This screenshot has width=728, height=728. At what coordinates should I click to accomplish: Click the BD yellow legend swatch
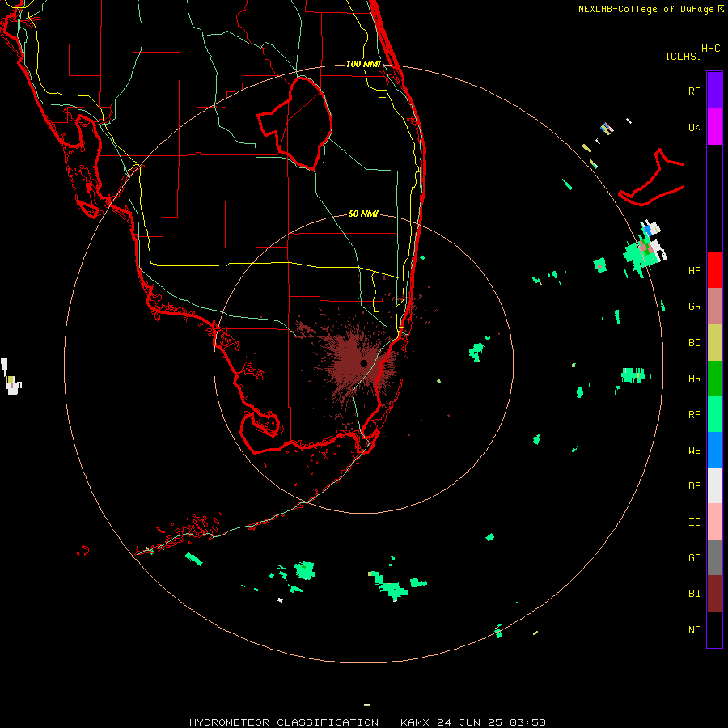[714, 342]
